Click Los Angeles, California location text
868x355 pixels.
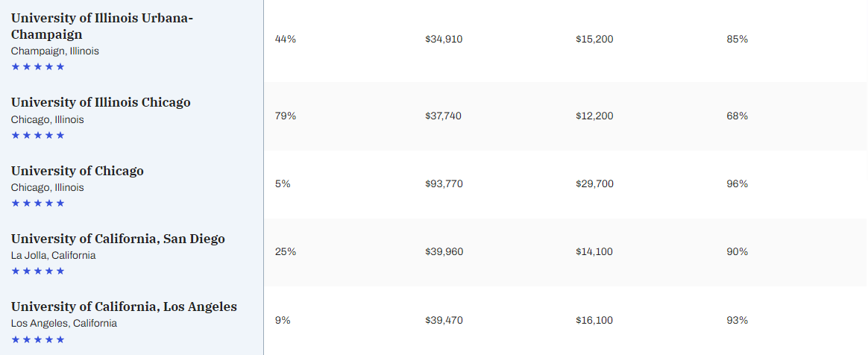(63, 324)
